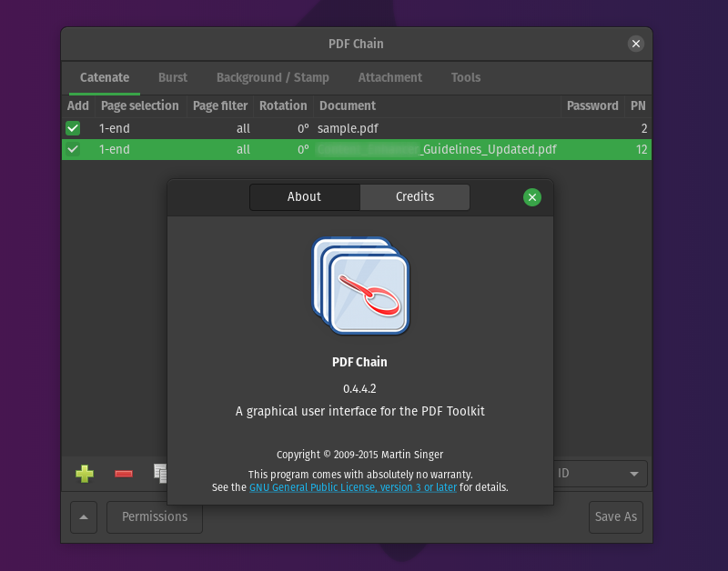The height and width of the screenshot is (571, 728).
Task: Click the 'all' filter in Guidelines_Updated.pdf row
Action: coord(243,149)
